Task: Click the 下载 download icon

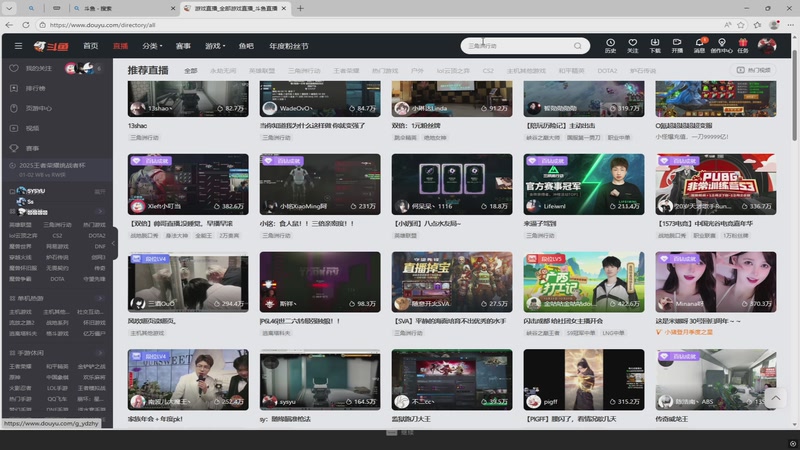Action: (655, 45)
